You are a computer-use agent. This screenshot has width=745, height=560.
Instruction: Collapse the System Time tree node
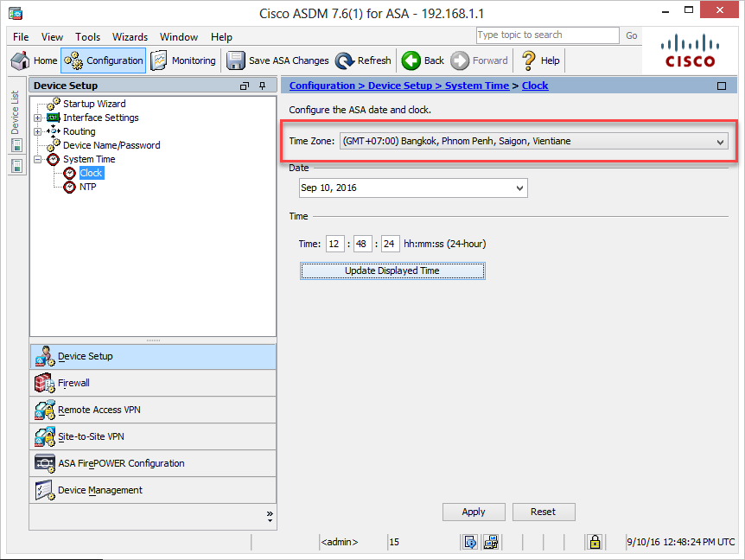pos(37,160)
